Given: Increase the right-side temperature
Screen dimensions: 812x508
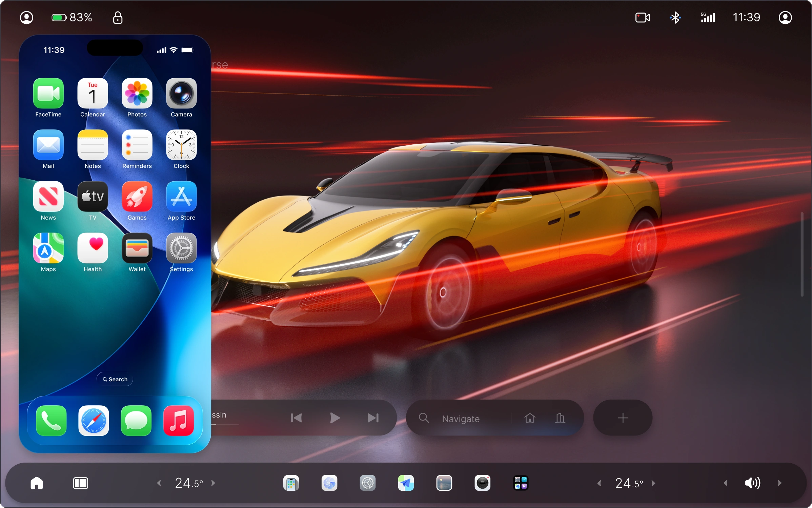Looking at the screenshot, I should [653, 483].
